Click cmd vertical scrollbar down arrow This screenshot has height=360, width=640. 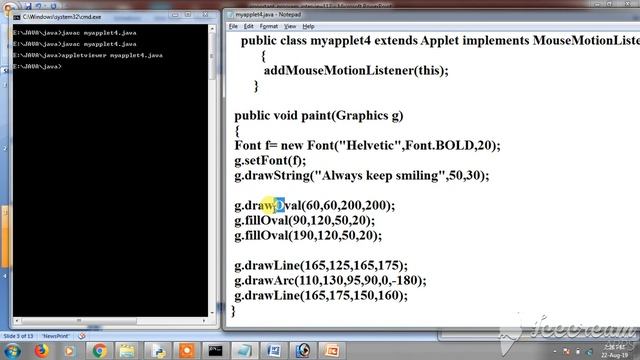click(212, 313)
